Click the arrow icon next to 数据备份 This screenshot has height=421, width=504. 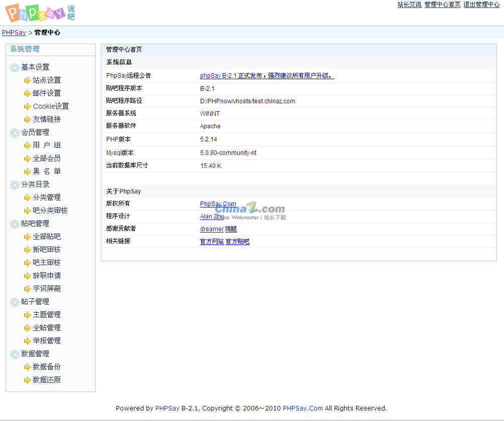(27, 367)
